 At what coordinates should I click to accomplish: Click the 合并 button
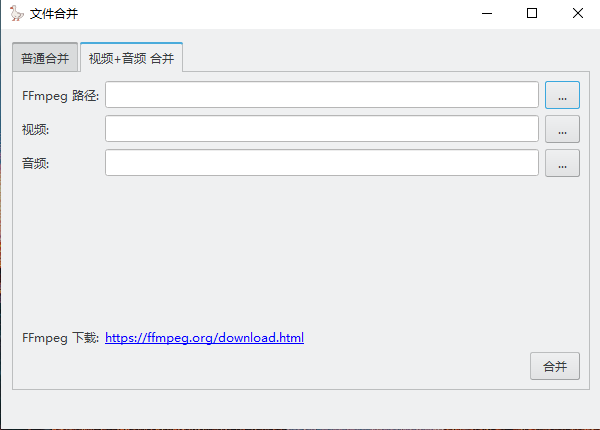[x=554, y=366]
